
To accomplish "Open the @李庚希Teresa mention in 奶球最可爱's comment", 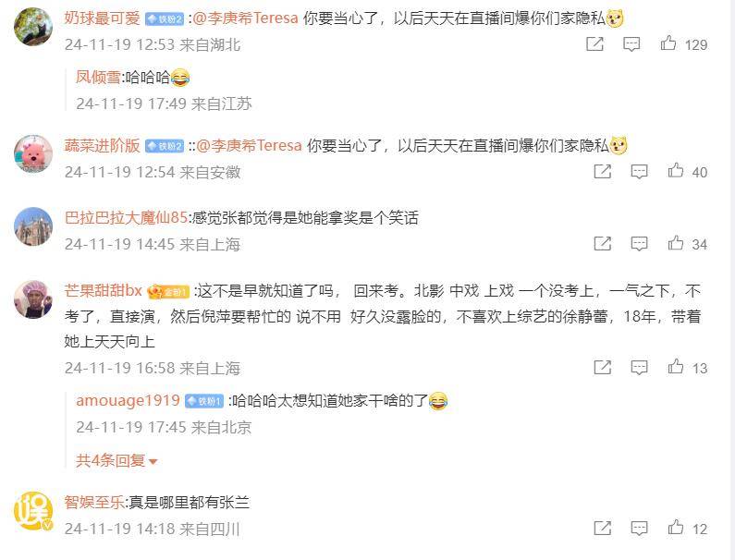I will point(245,18).
